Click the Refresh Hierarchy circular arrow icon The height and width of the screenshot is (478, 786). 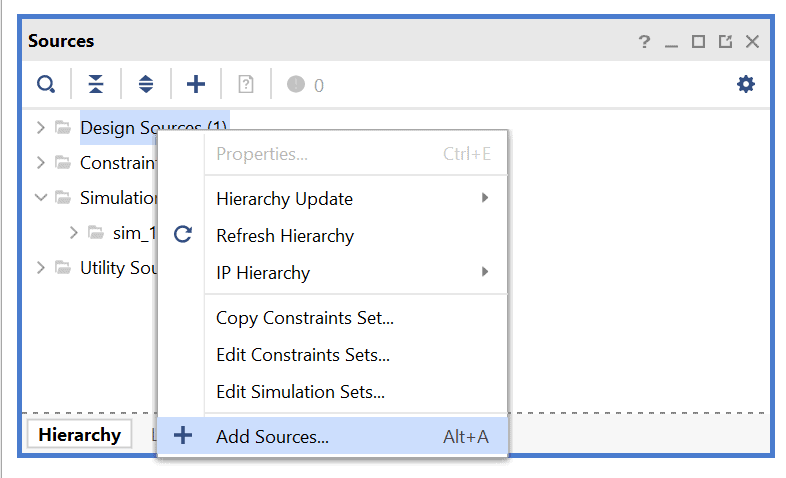click(x=182, y=235)
